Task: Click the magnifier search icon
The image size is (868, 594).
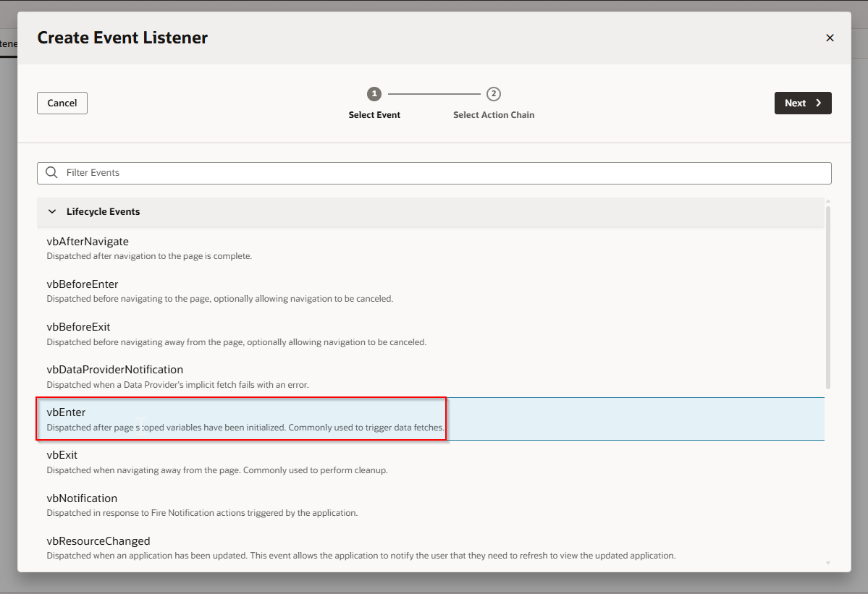Action: [51, 173]
